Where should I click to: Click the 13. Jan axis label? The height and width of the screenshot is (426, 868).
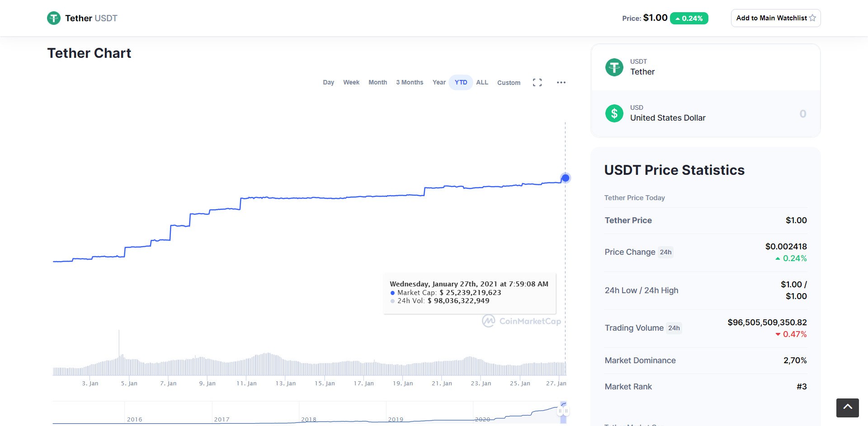(x=286, y=383)
